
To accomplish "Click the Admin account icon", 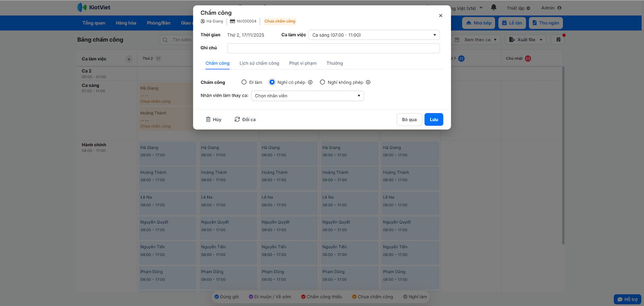I will click(559, 8).
